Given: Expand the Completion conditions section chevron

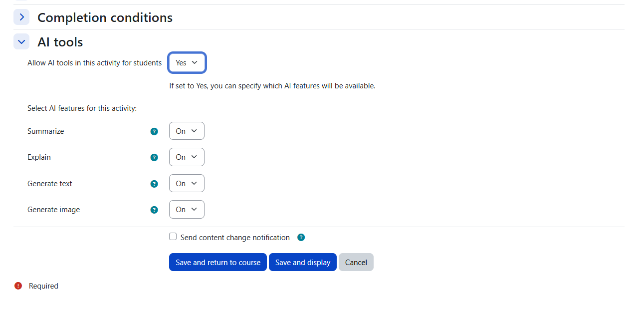Looking at the screenshot, I should click(21, 17).
